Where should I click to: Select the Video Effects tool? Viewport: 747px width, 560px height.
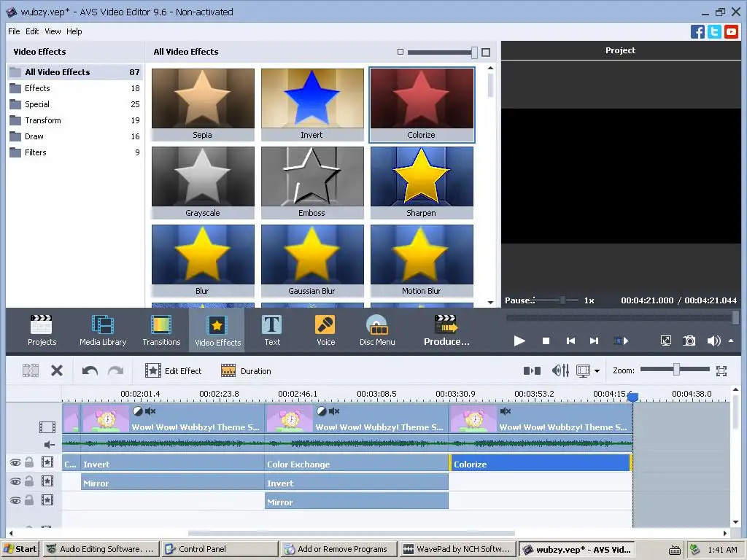217,330
